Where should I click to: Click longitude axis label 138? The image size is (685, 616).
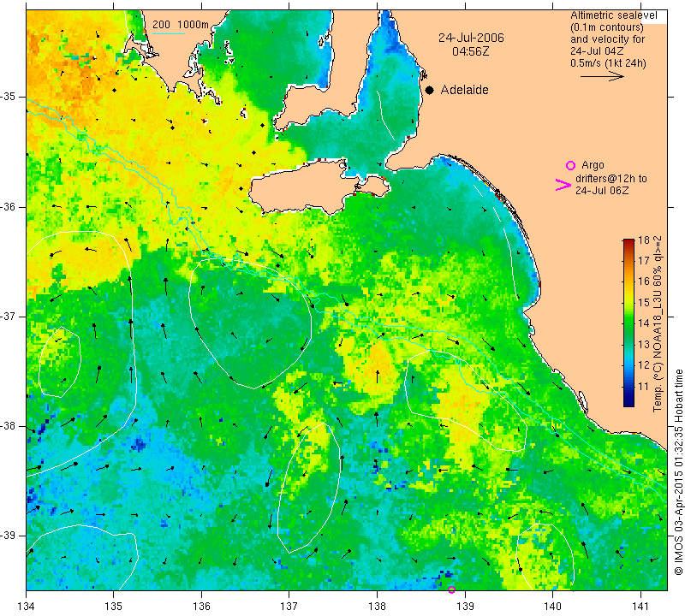point(377,607)
